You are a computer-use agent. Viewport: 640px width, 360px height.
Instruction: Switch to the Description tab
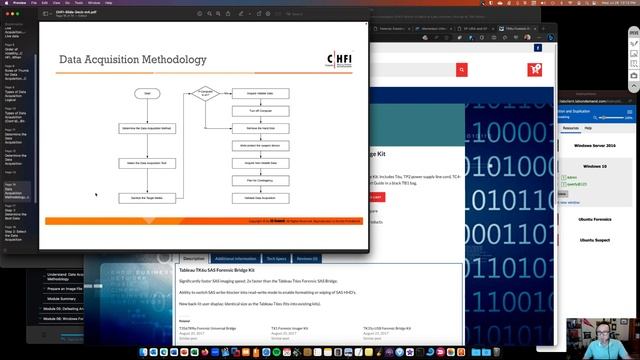pyautogui.click(x=194, y=258)
